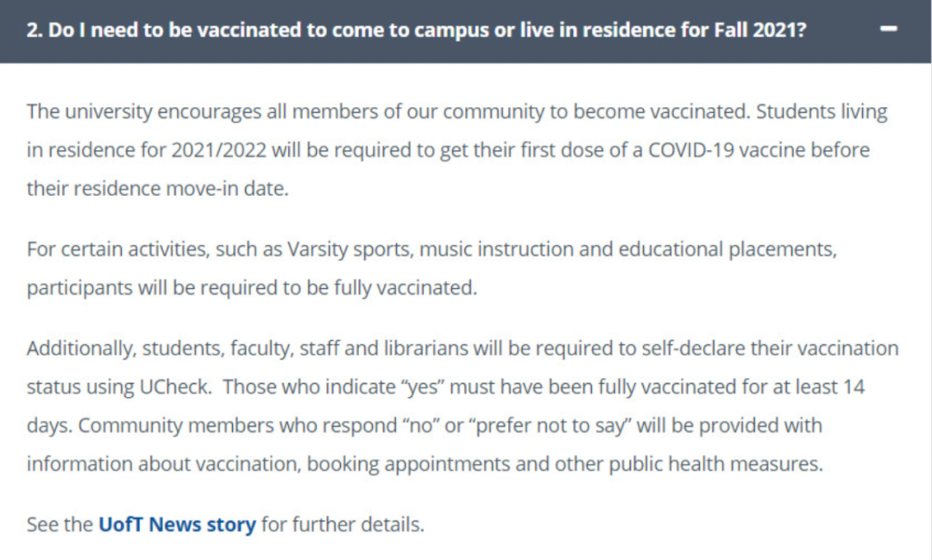Collapse the FAQ with the minus icon
Screen dimensions: 932x560
(x=888, y=28)
